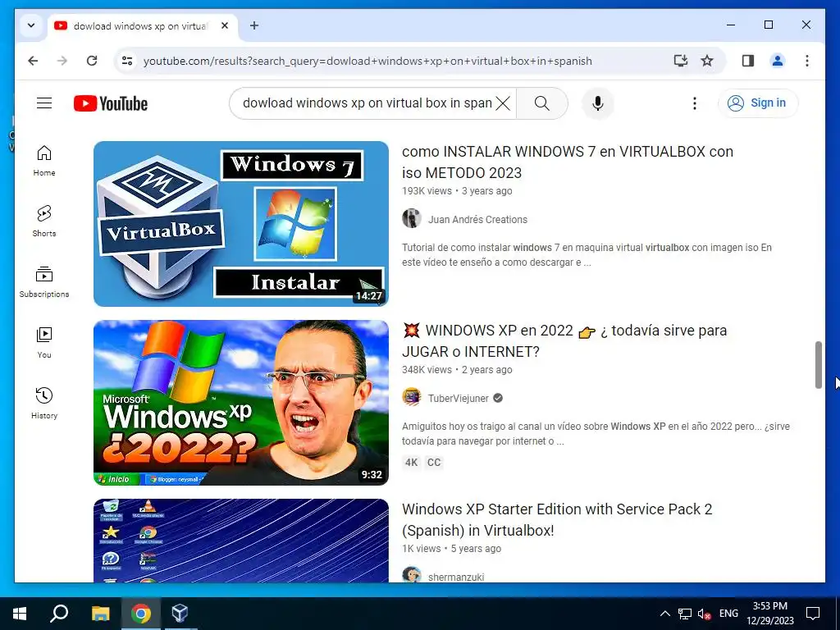Open History in the sidebar
The width and height of the screenshot is (840, 630).
coord(44,404)
